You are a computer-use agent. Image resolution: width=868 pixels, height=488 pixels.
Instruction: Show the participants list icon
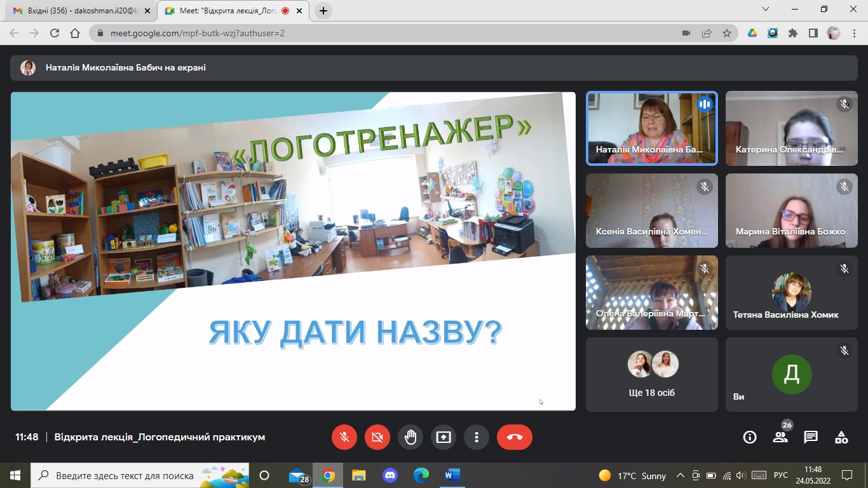(780, 437)
